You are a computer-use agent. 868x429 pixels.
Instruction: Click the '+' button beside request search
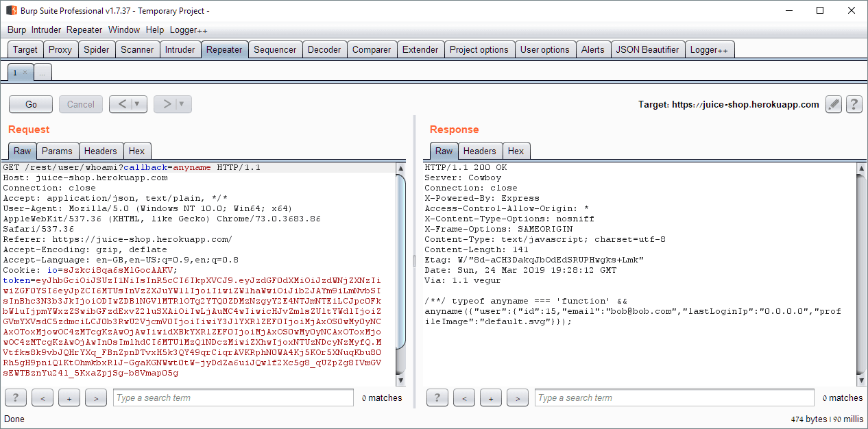tap(69, 397)
